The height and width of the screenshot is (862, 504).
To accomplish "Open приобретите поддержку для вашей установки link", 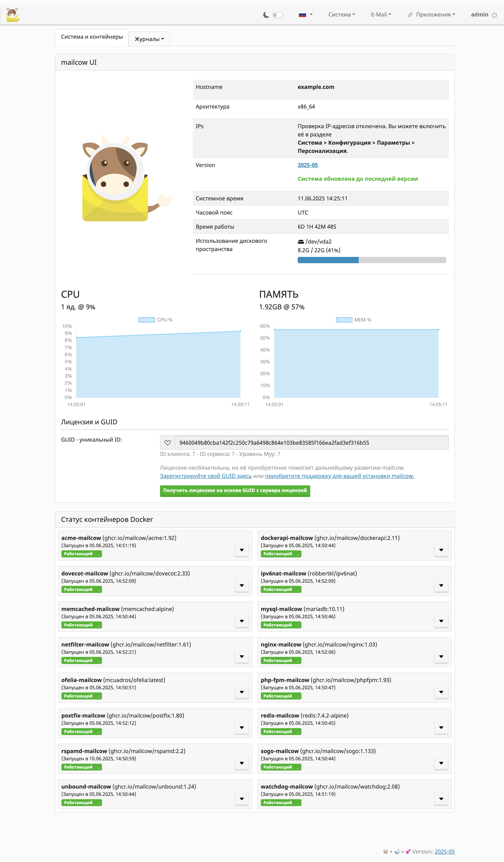I will pyautogui.click(x=339, y=476).
